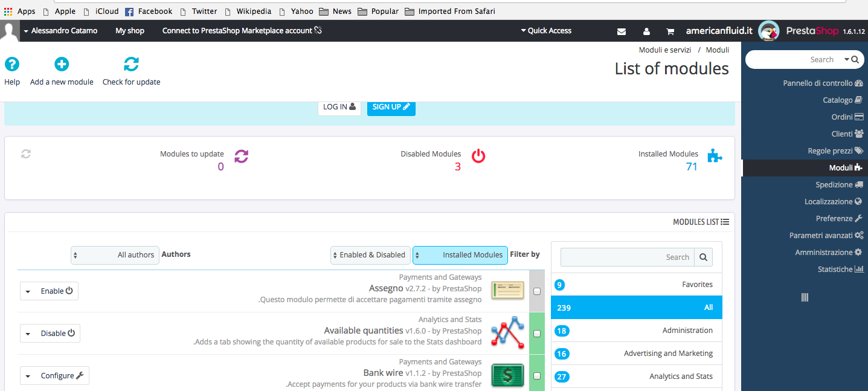Click the PrestaShop puffin logo
This screenshot has width=868, height=391.
click(769, 31)
